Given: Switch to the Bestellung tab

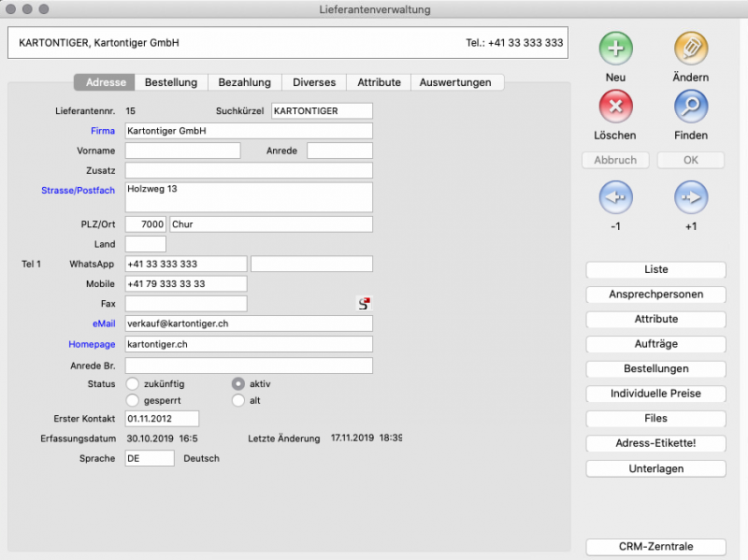Looking at the screenshot, I should click(x=171, y=82).
